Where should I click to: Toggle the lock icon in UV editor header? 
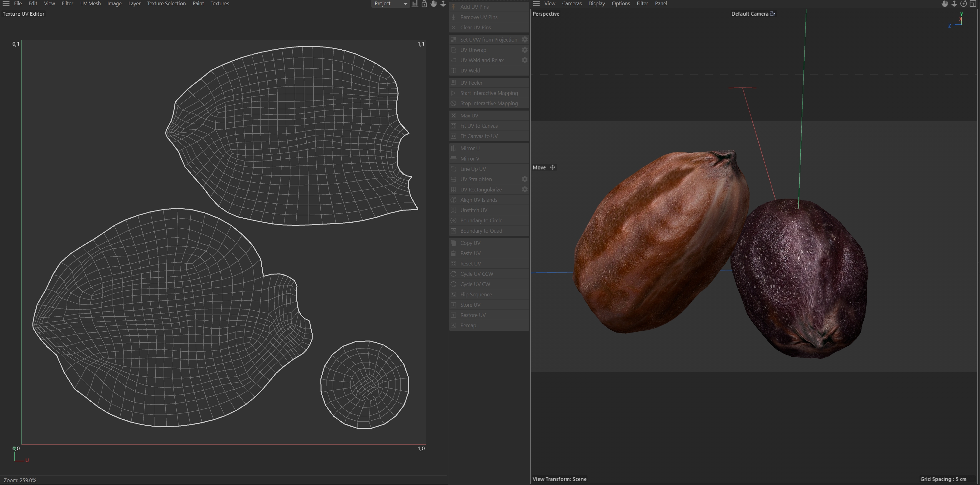point(424,4)
